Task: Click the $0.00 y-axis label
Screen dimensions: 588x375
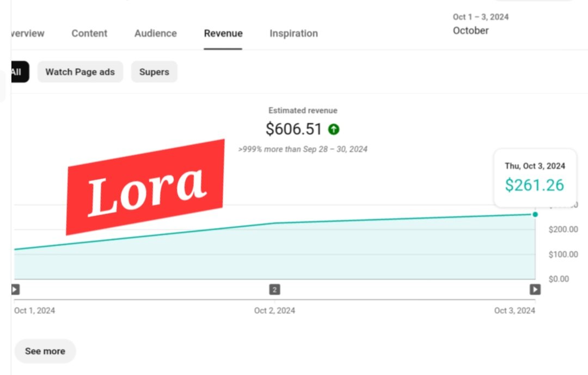Action: click(x=559, y=279)
